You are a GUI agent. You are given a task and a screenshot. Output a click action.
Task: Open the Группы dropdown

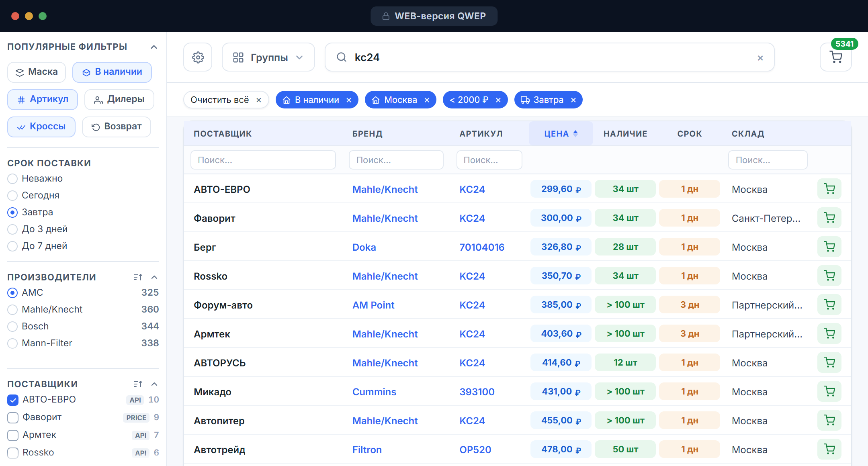pyautogui.click(x=268, y=57)
